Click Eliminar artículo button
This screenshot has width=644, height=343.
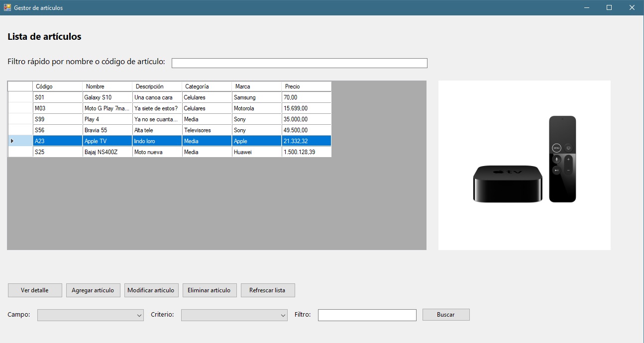210,290
